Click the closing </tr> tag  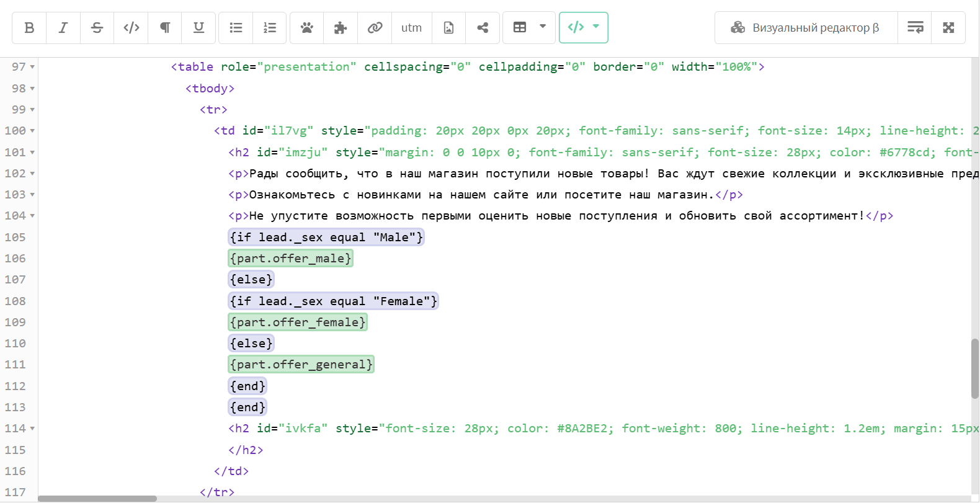click(217, 492)
